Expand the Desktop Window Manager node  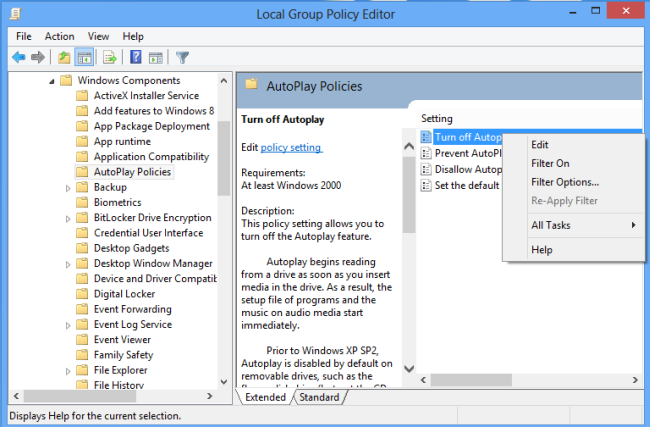pos(68,264)
